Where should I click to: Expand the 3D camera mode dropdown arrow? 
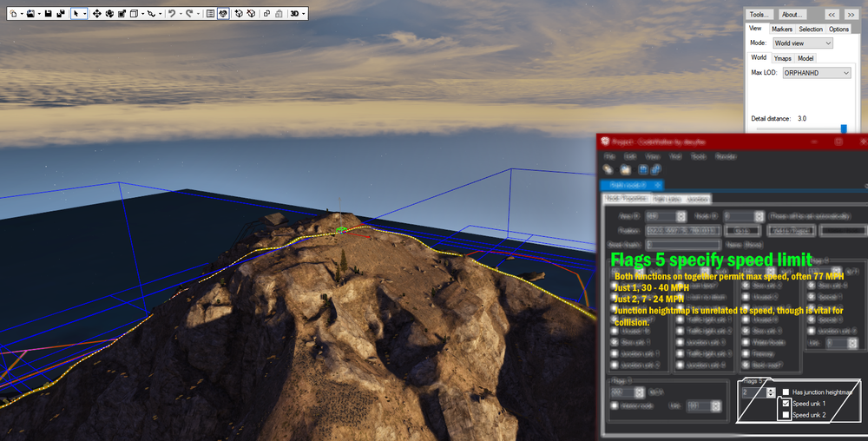[303, 14]
